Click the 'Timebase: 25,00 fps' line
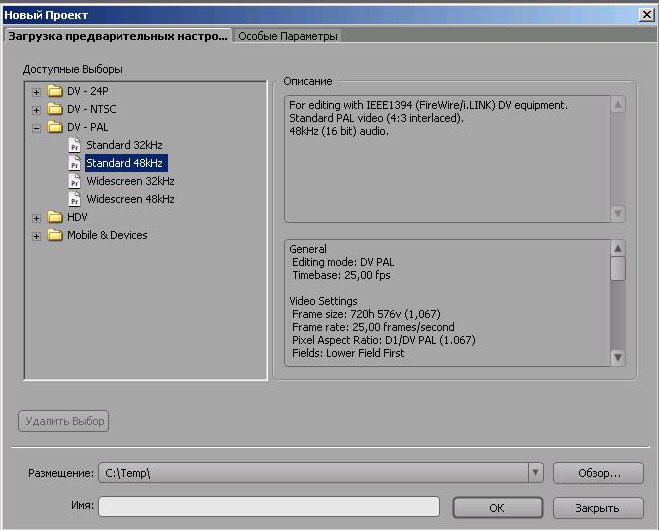The width and height of the screenshot is (659, 530). [341, 275]
